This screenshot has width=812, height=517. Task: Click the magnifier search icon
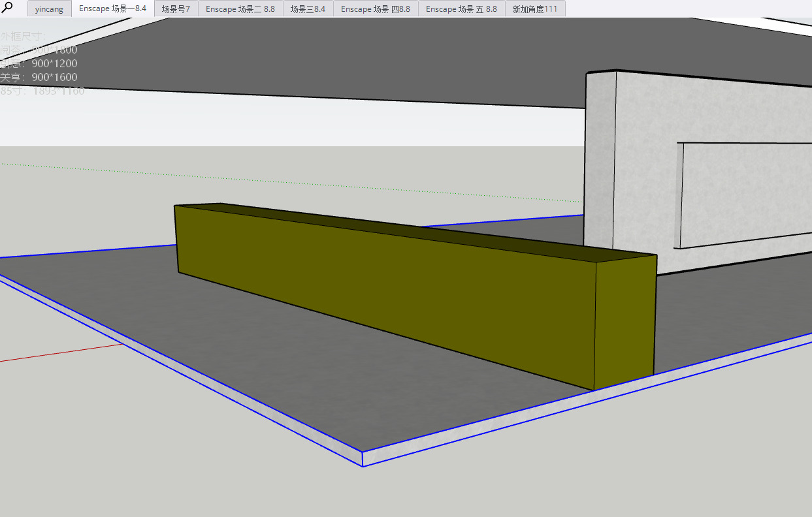[8, 8]
